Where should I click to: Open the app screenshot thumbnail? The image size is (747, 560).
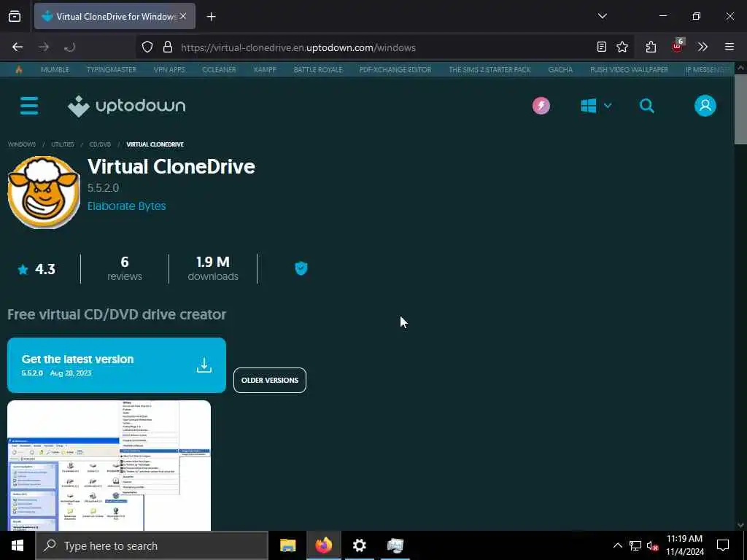(x=109, y=465)
